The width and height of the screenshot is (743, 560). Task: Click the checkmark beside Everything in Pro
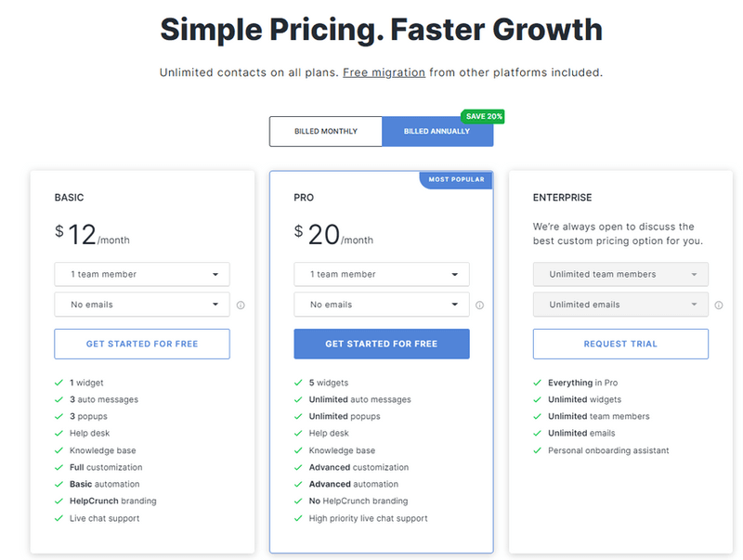click(537, 382)
